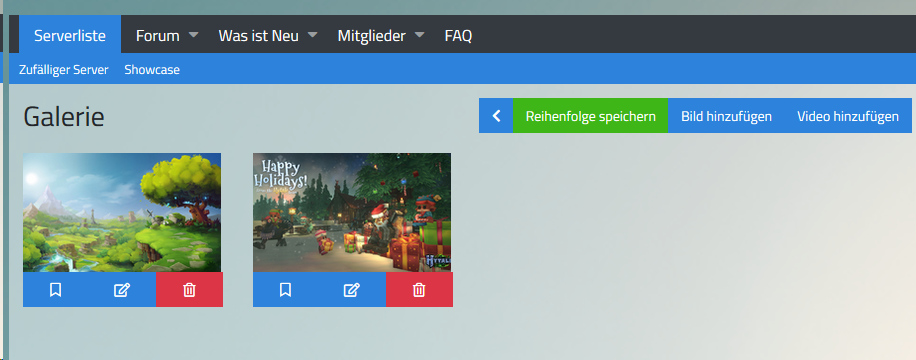This screenshot has width=916, height=360.
Task: Go to Zufälliger Server
Action: pos(64,70)
